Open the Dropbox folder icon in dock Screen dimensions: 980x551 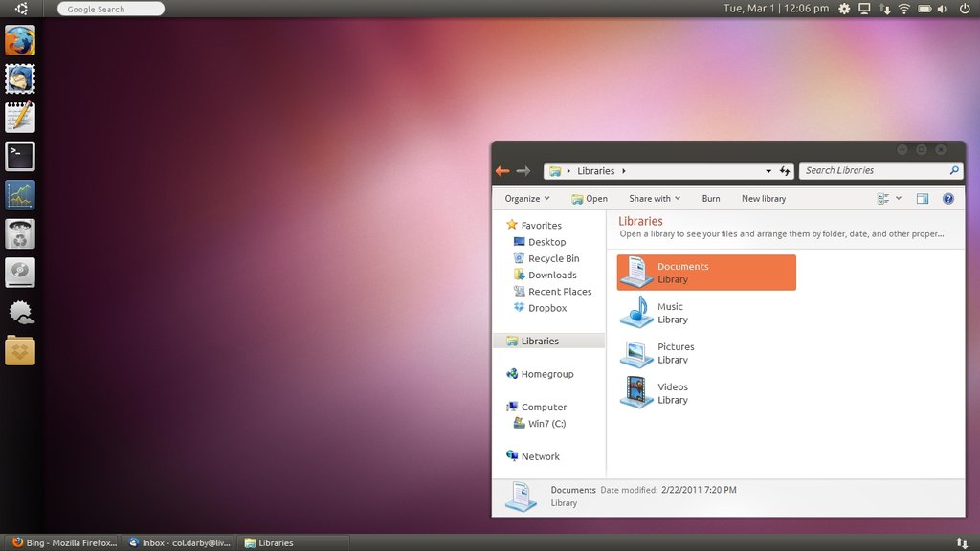[20, 350]
